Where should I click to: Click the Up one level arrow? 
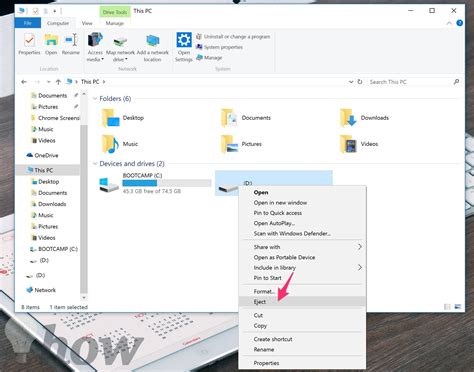click(x=58, y=82)
